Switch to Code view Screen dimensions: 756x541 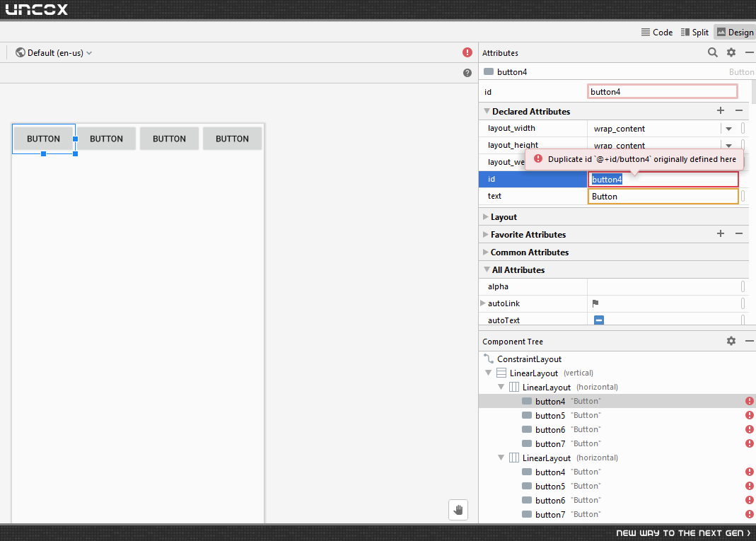(x=657, y=33)
